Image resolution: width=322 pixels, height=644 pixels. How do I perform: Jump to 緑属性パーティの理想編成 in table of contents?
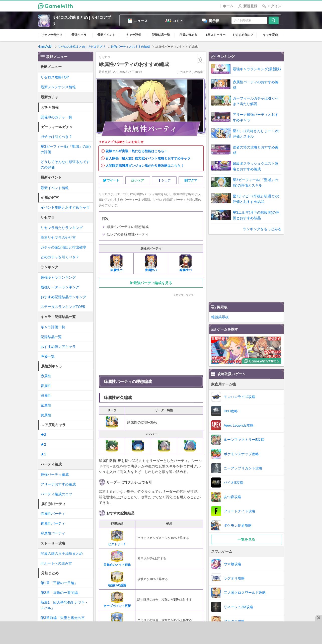click(127, 227)
